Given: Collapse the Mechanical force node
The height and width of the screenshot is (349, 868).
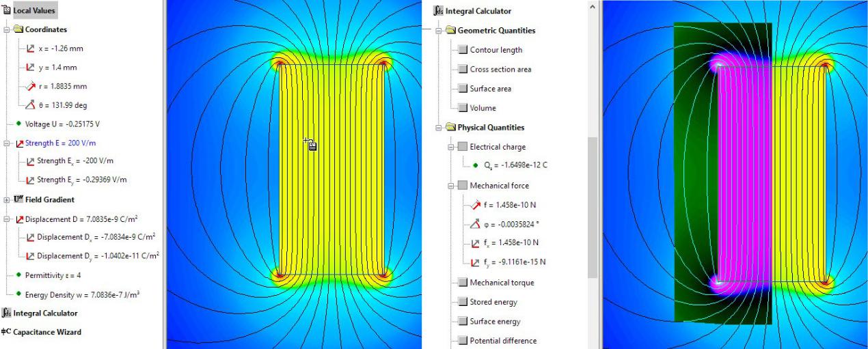Looking at the screenshot, I should pyautogui.click(x=451, y=186).
